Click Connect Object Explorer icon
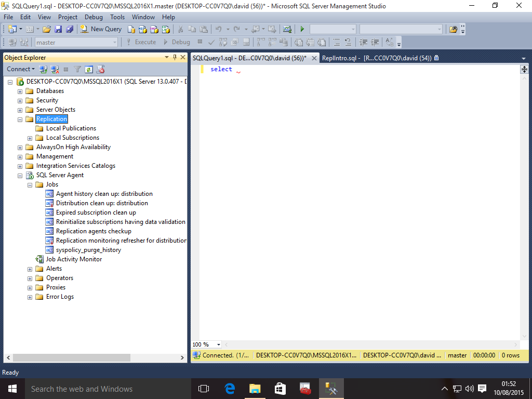This screenshot has height=399, width=532. coord(44,69)
